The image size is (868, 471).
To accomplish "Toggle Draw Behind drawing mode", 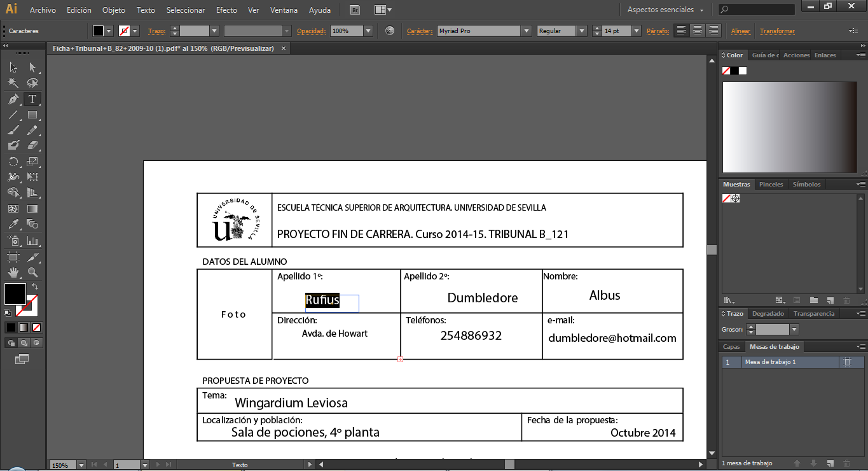I will point(24,342).
